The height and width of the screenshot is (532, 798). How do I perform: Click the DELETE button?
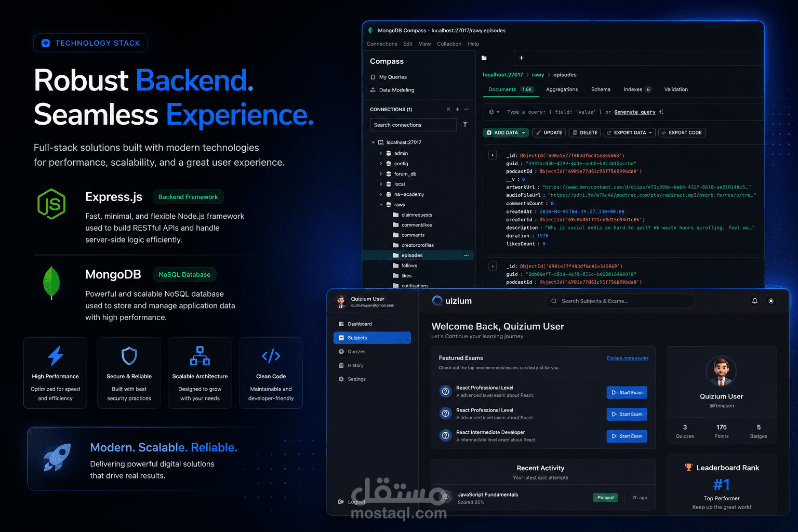(585, 132)
